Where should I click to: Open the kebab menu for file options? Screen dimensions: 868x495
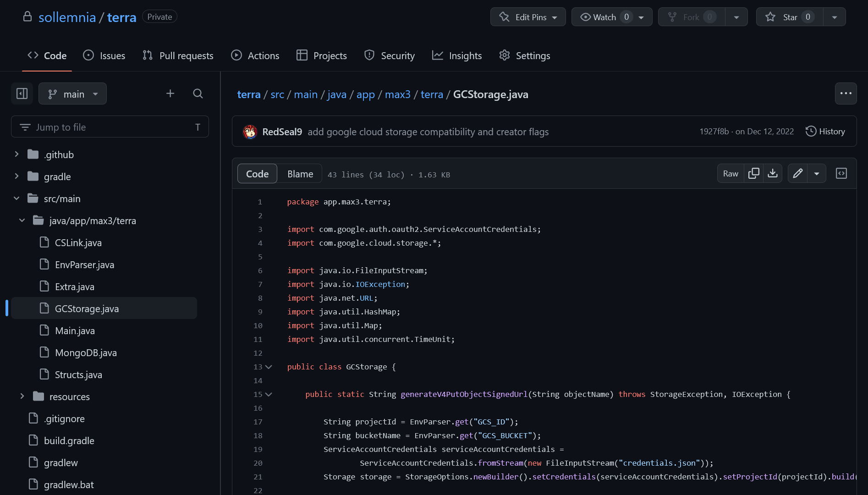click(846, 93)
